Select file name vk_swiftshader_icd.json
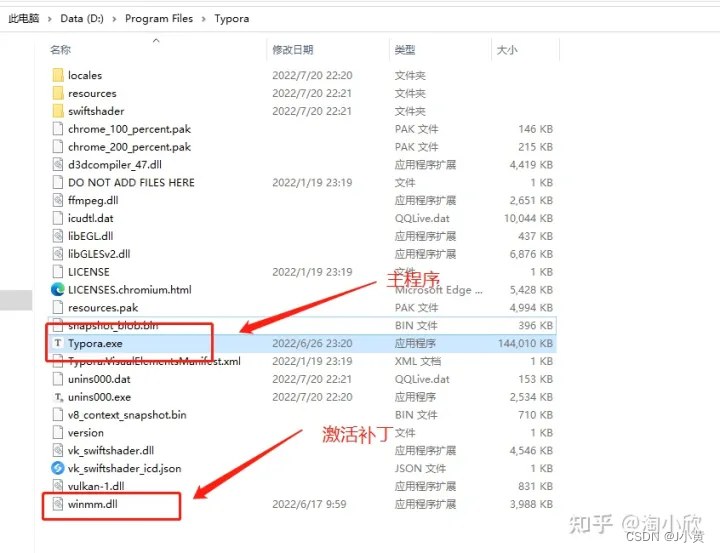This screenshot has width=720, height=553. point(124,468)
